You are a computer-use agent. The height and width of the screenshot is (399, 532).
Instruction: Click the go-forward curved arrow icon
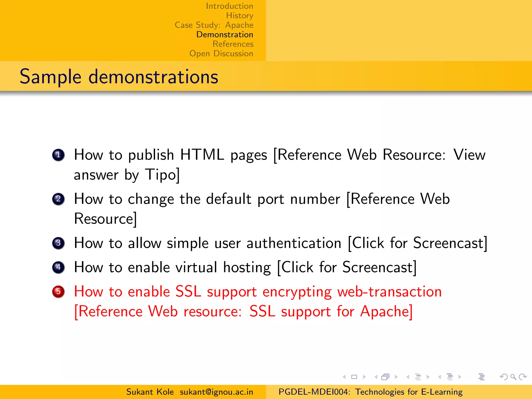pos(523,377)
